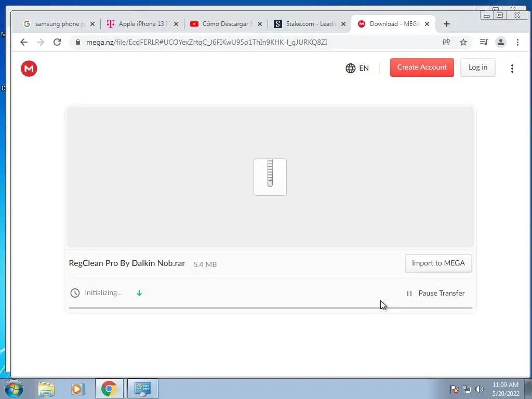This screenshot has height=399, width=532.
Task: Click the Show desktop strip
Action: (528, 389)
